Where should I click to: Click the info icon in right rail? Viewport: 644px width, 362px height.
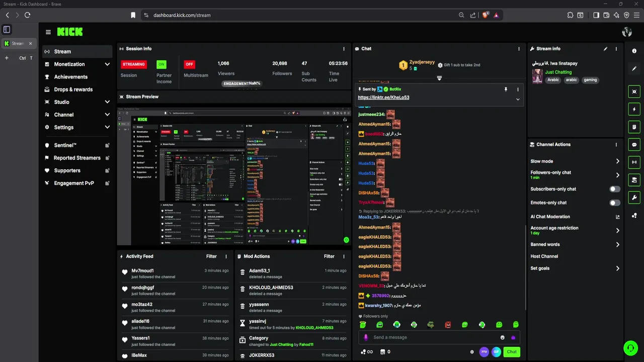pyautogui.click(x=634, y=51)
